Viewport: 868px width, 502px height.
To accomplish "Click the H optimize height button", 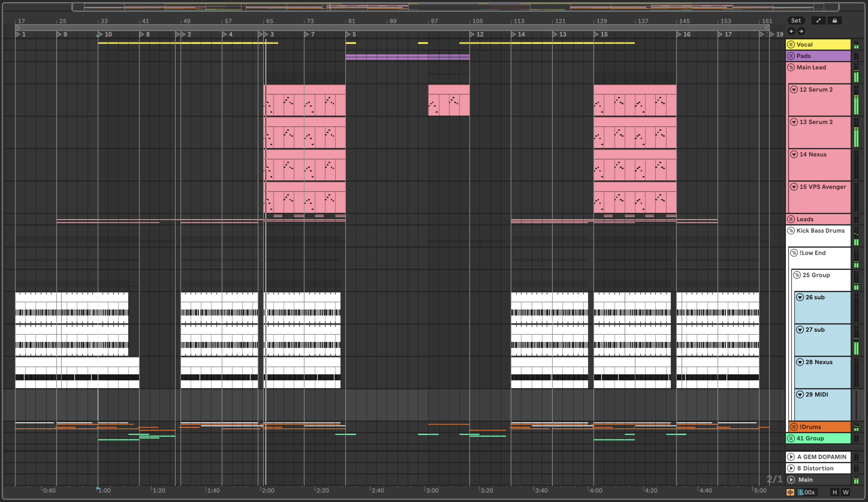I will pos(835,492).
